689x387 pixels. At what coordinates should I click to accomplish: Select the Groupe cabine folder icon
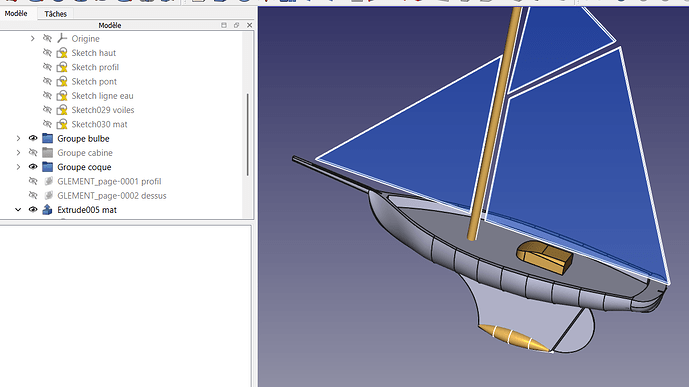pyautogui.click(x=47, y=153)
